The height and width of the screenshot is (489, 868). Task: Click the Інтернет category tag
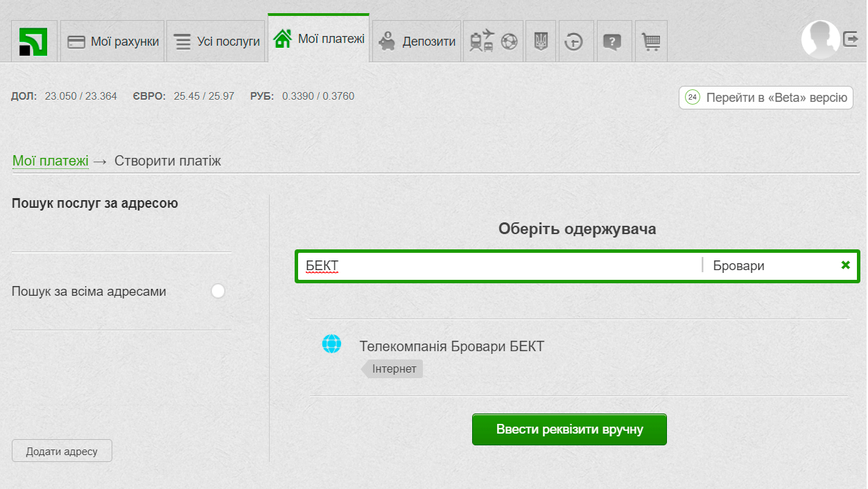(x=392, y=369)
